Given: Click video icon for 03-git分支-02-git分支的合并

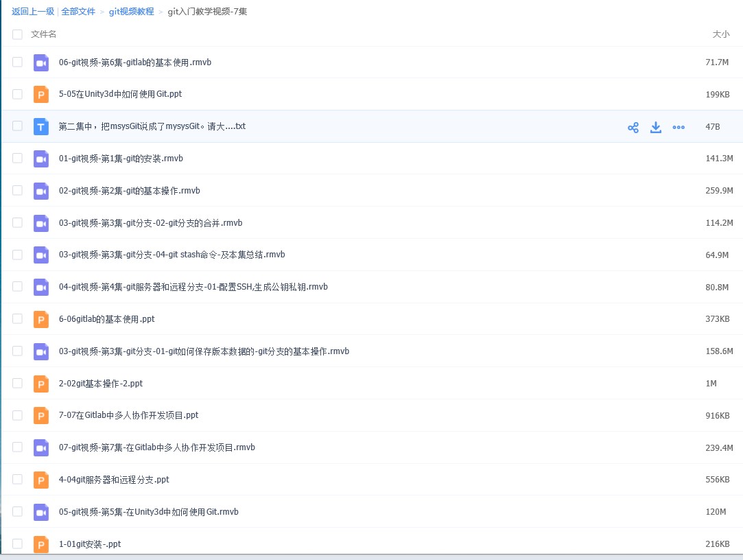Looking at the screenshot, I should coord(41,223).
